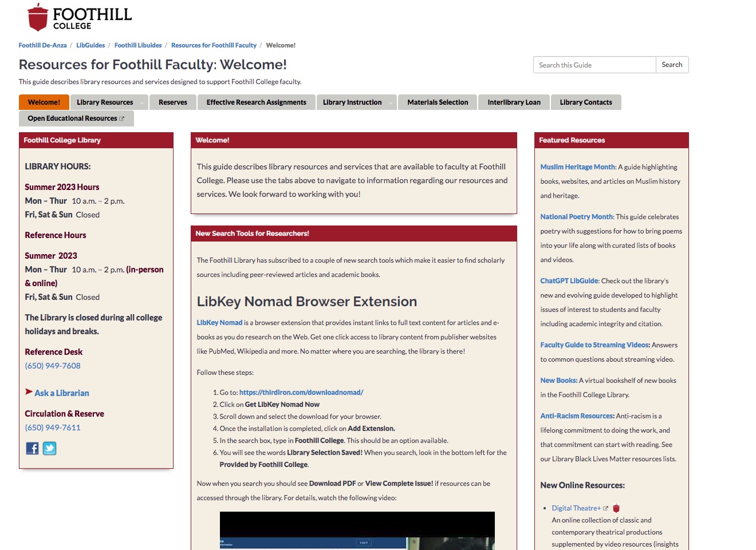Go to the Library Contacts tab

[586, 102]
